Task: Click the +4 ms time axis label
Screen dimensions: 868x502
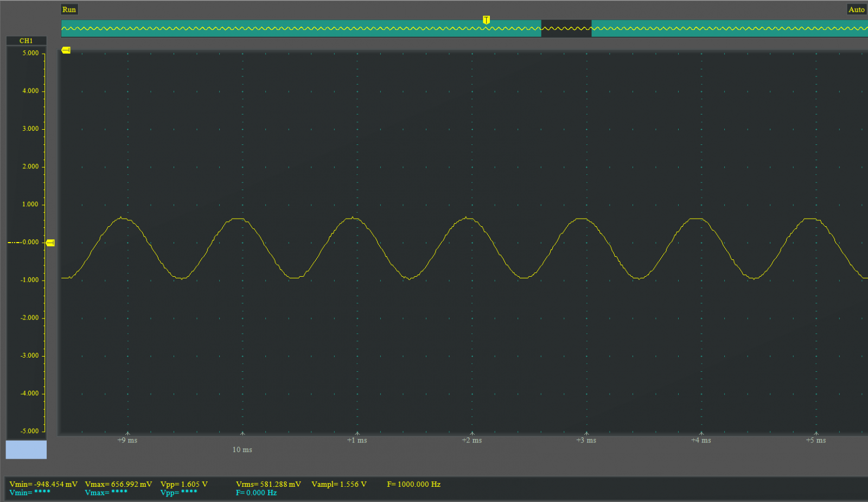Action: coord(701,440)
